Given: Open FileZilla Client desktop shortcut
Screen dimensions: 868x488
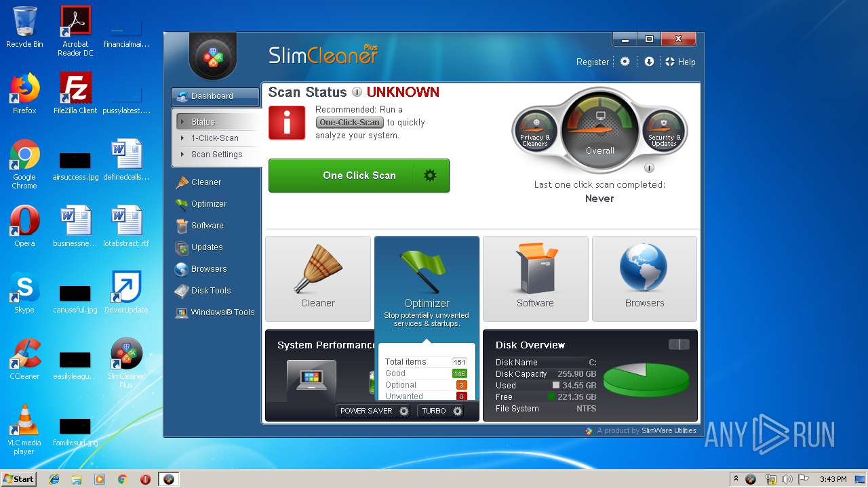Looking at the screenshot, I should tap(75, 94).
